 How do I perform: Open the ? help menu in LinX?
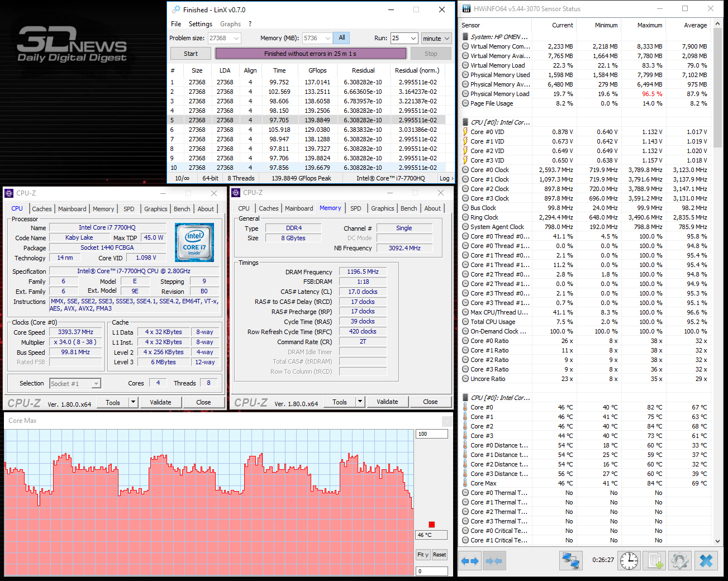click(x=250, y=24)
